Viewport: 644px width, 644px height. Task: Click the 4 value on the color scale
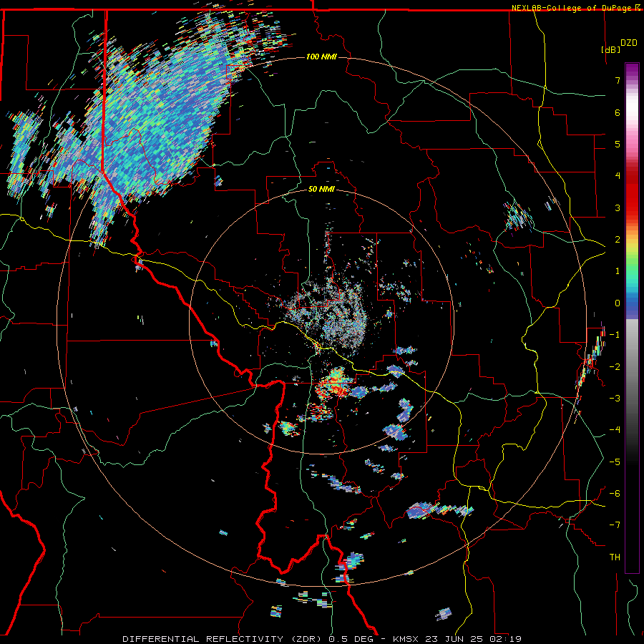click(618, 176)
